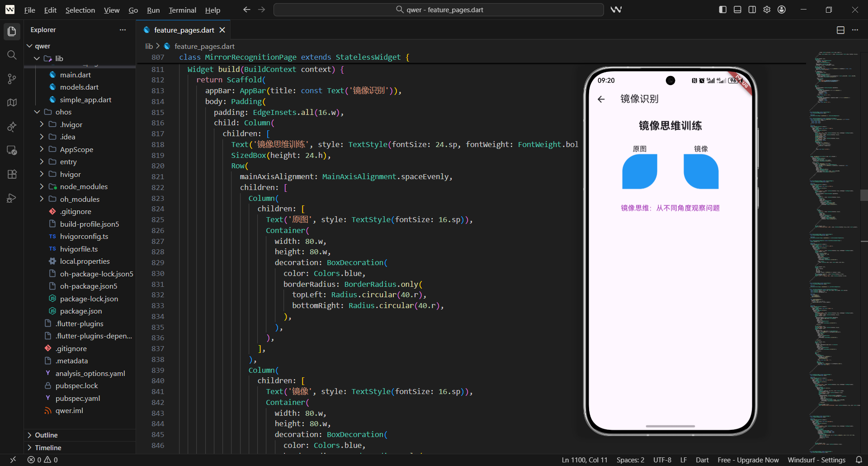The image size is (868, 466).
Task: Collapse the lib folder
Action: 37,58
